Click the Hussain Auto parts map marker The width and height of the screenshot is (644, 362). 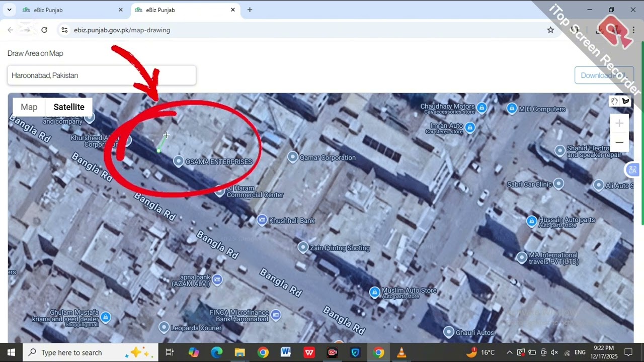pos(532,221)
